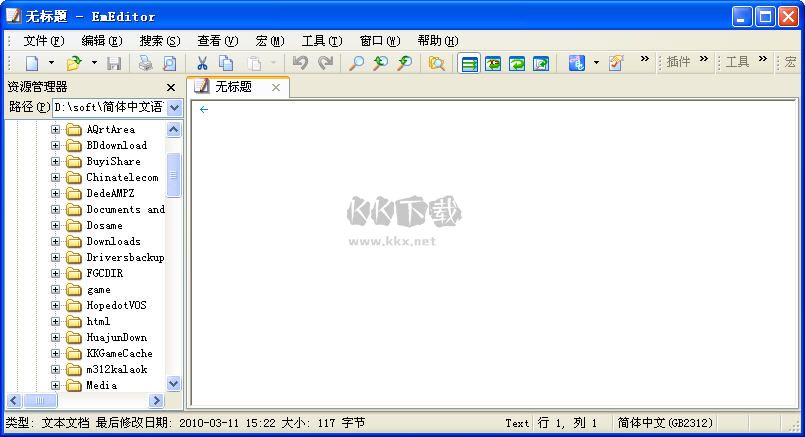The height and width of the screenshot is (437, 805).
Task: Click the path input field
Action: 109,107
